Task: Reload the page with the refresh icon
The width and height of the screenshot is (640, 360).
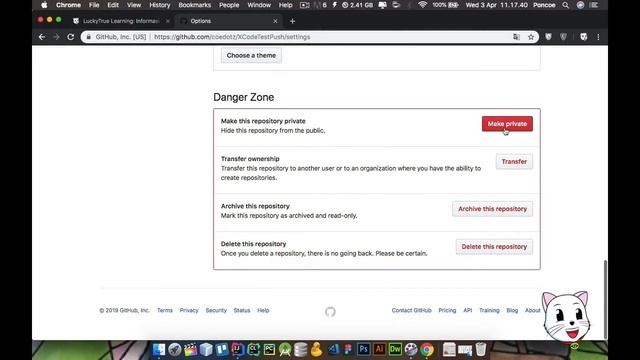Action: pos(71,37)
